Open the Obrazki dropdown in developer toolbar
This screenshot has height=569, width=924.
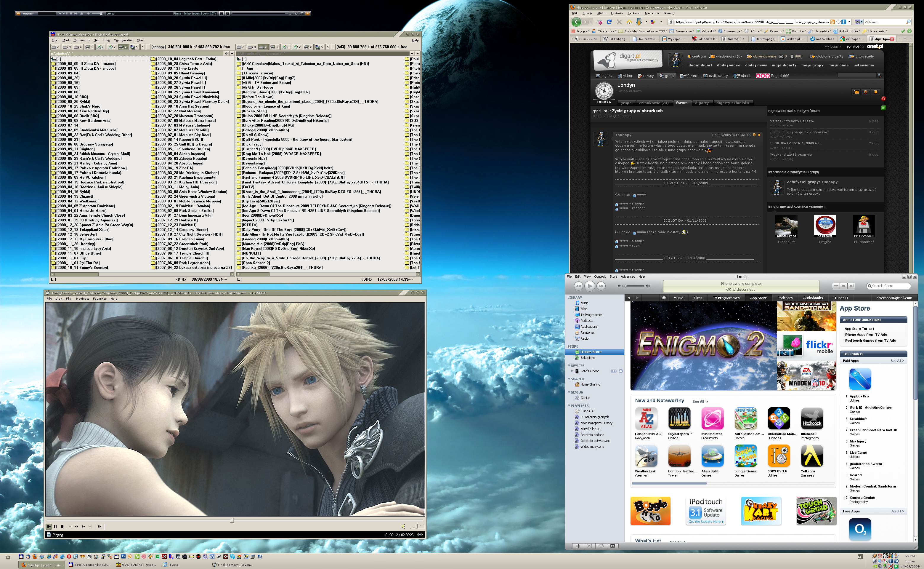coord(707,31)
